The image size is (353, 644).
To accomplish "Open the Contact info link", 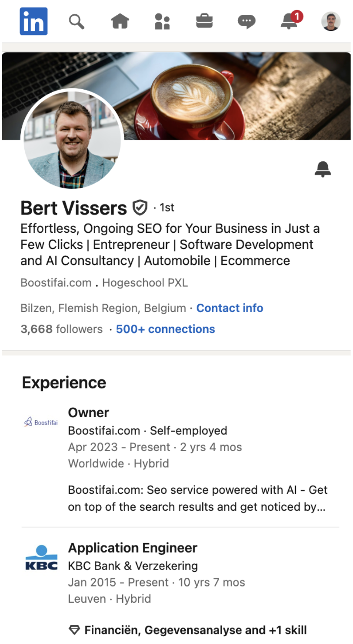I will 230,308.
